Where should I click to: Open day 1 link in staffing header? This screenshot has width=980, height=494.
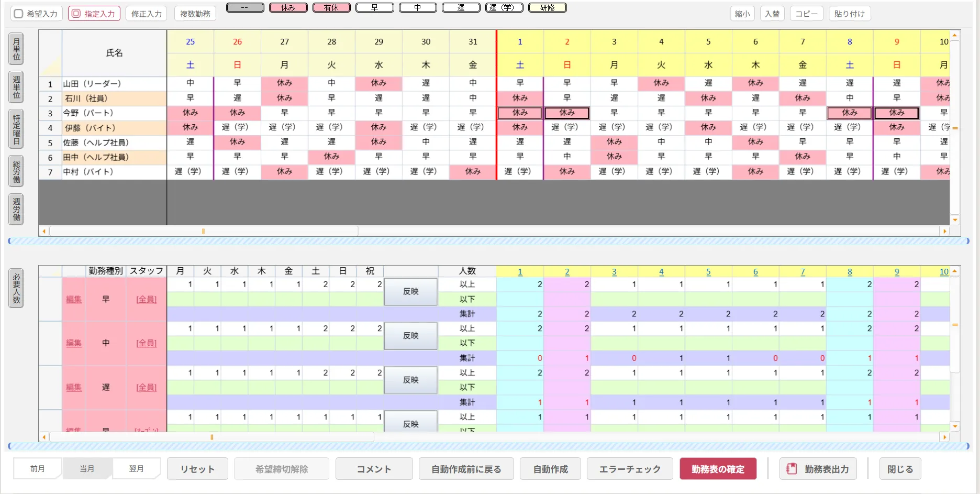[520, 272]
